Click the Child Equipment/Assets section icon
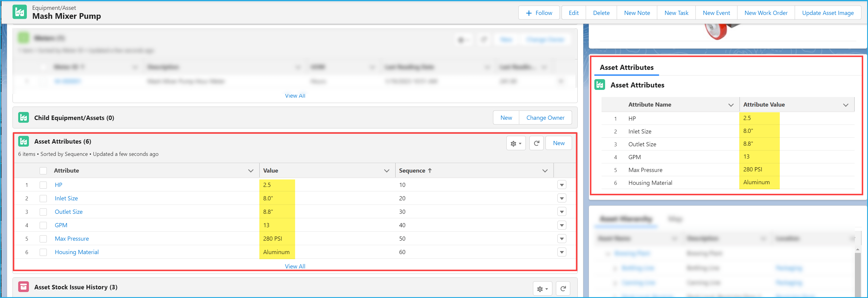 click(23, 117)
